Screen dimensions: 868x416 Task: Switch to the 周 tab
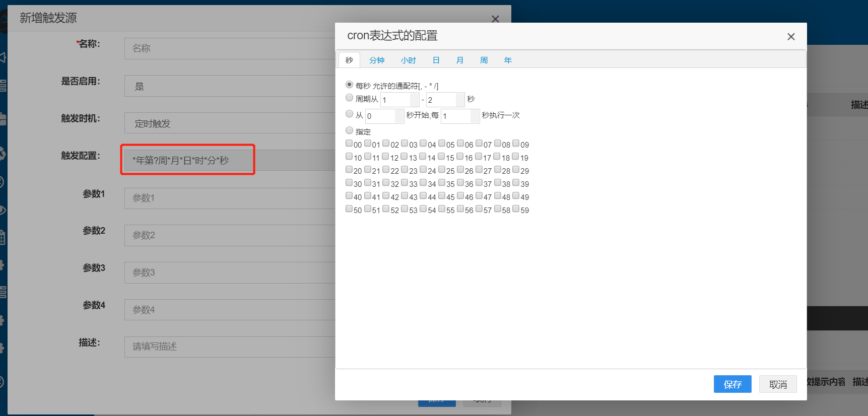(484, 60)
